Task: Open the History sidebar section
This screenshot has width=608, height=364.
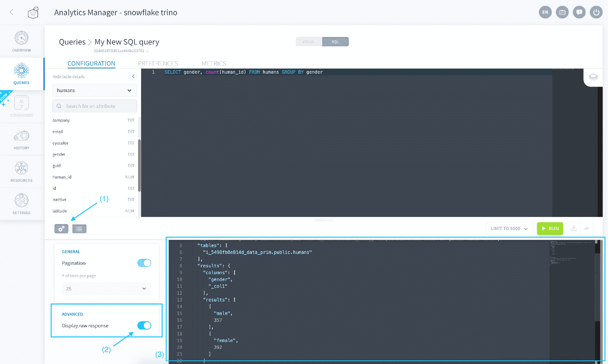Action: click(22, 139)
